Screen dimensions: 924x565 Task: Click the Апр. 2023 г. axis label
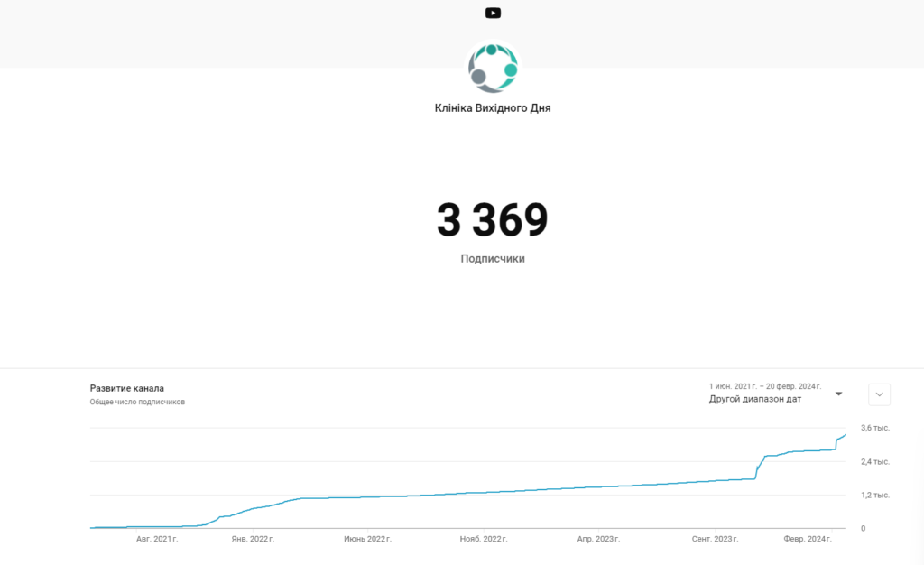pos(598,539)
